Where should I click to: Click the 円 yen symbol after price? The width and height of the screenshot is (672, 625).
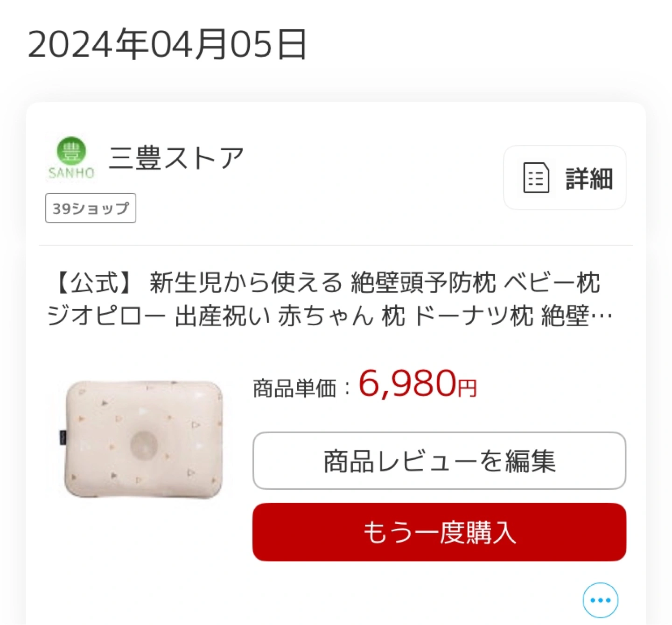[468, 389]
